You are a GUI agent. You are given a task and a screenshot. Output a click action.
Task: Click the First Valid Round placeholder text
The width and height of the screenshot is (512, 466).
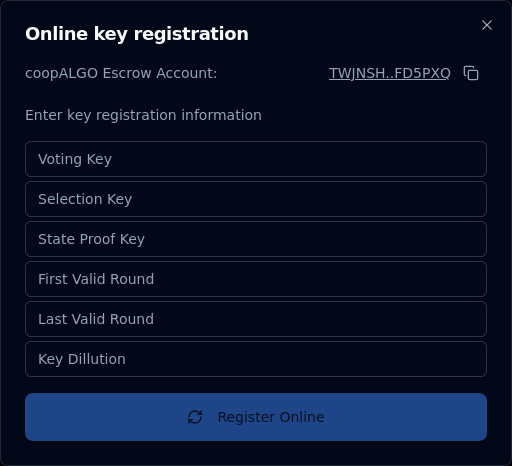[96, 279]
